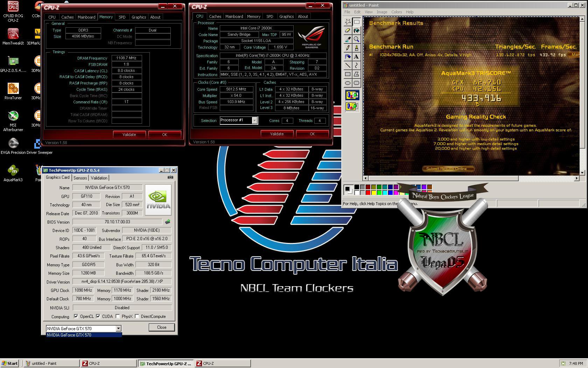
Task: Click the GPU-Z screenshot camera icon
Action: point(170,177)
